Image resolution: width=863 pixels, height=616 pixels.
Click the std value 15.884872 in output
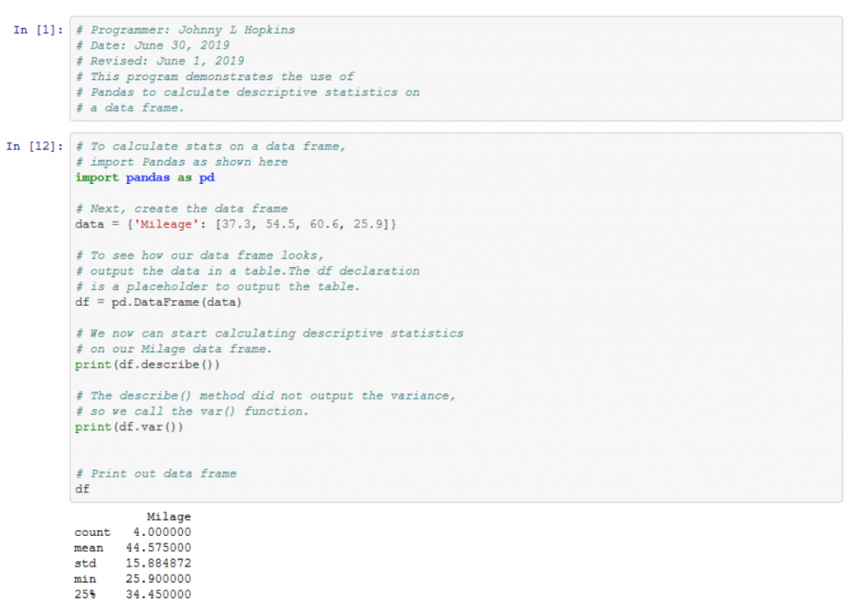(x=158, y=563)
